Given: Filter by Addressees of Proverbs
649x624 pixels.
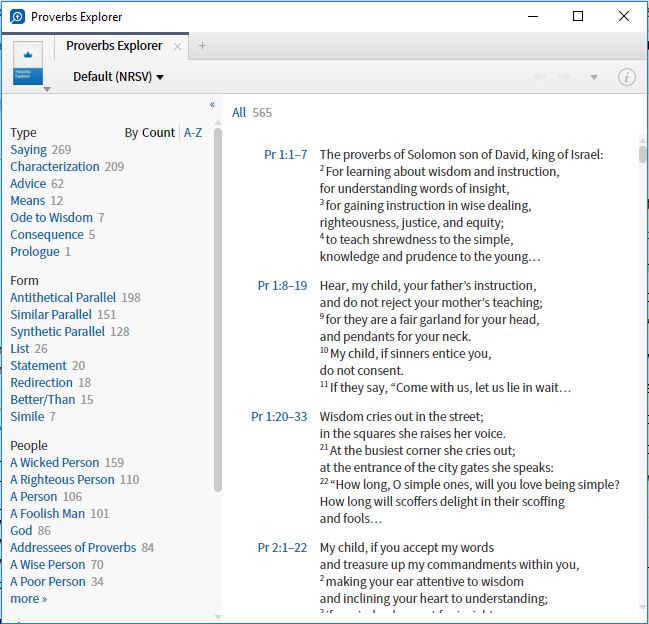Looking at the screenshot, I should pyautogui.click(x=73, y=547).
